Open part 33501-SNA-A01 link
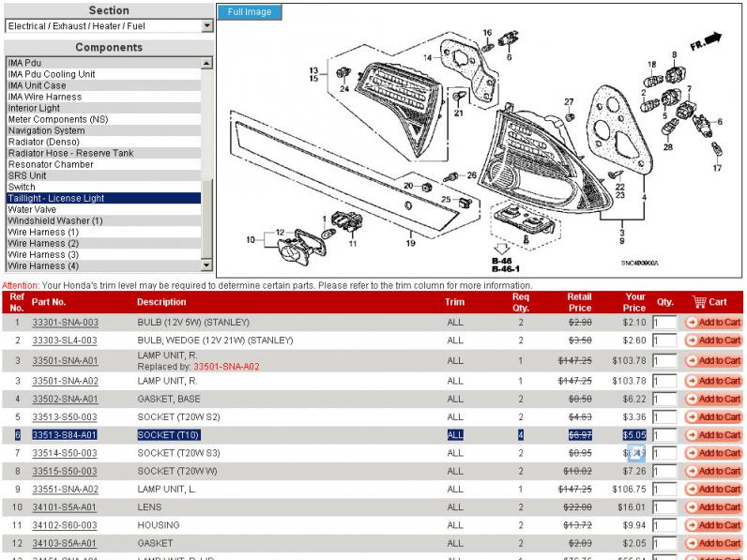The width and height of the screenshot is (747, 560). click(66, 360)
